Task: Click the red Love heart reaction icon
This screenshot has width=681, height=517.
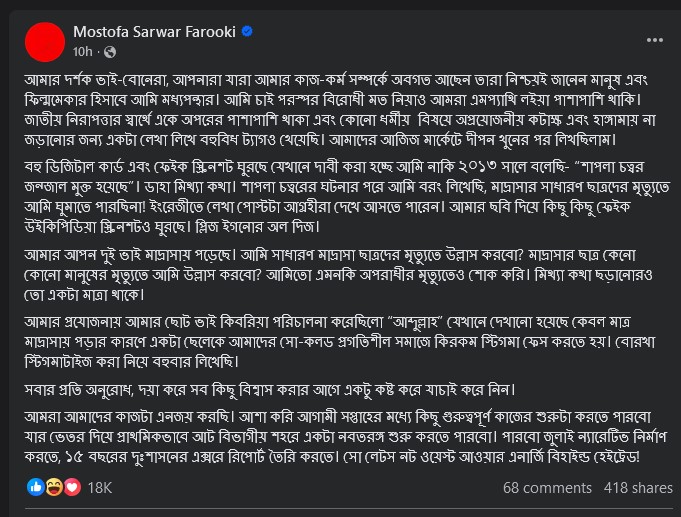Action: (72, 487)
